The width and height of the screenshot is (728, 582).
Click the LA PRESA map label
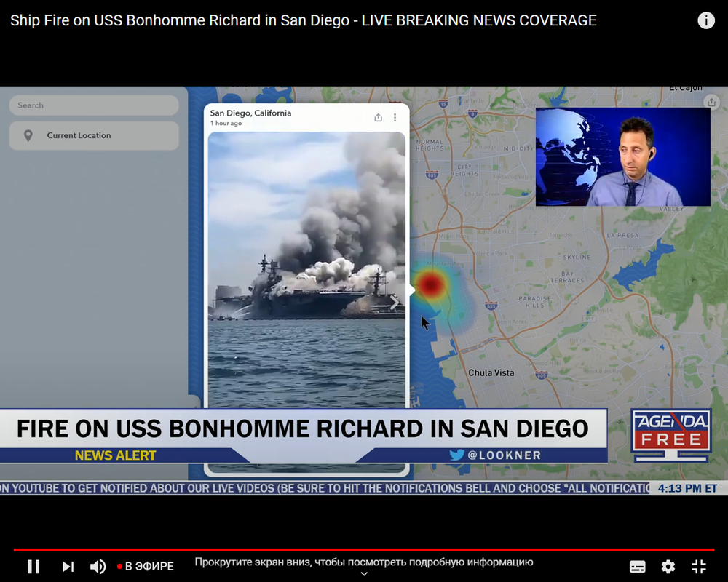click(622, 235)
